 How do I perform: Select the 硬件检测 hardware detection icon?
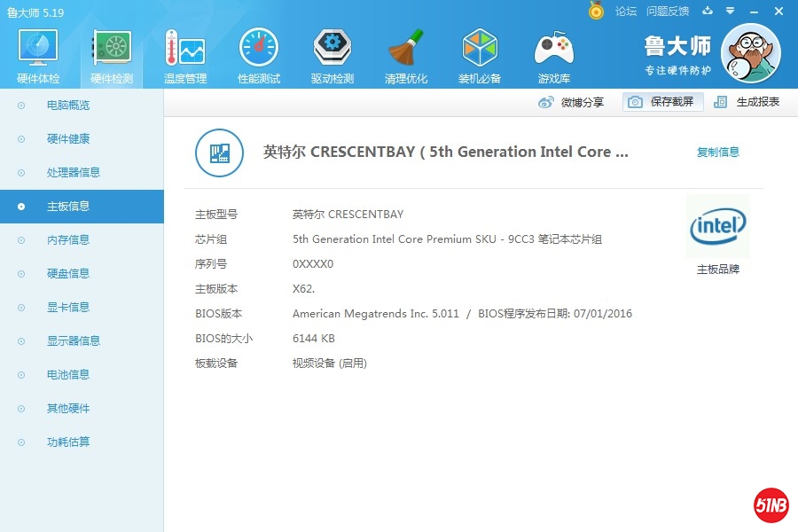click(112, 48)
